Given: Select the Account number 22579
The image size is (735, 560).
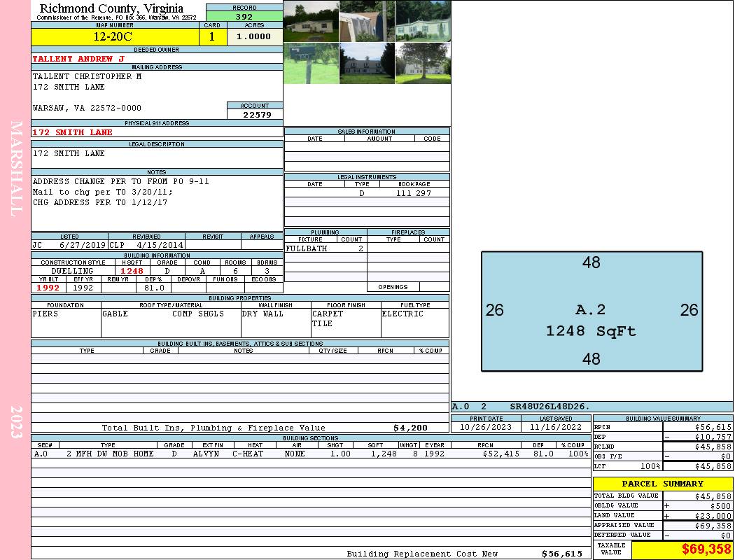Looking at the screenshot, I should (255, 115).
